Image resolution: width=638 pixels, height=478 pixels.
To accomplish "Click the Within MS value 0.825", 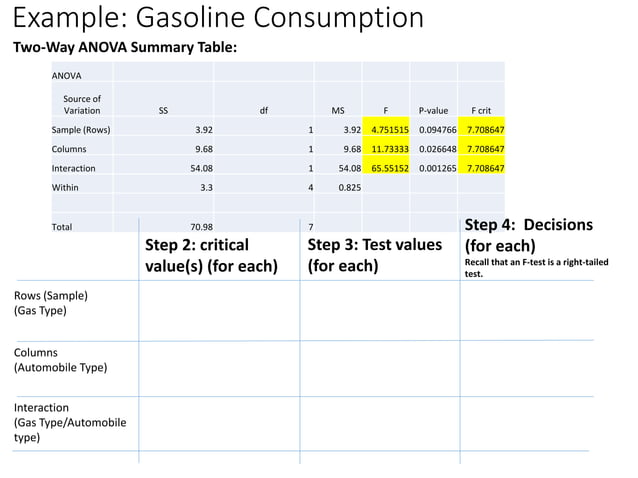I will pos(350,188).
